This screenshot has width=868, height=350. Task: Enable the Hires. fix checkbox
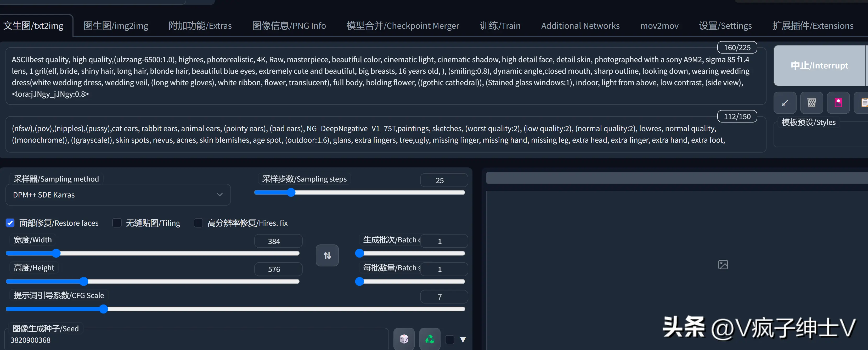pyautogui.click(x=199, y=223)
